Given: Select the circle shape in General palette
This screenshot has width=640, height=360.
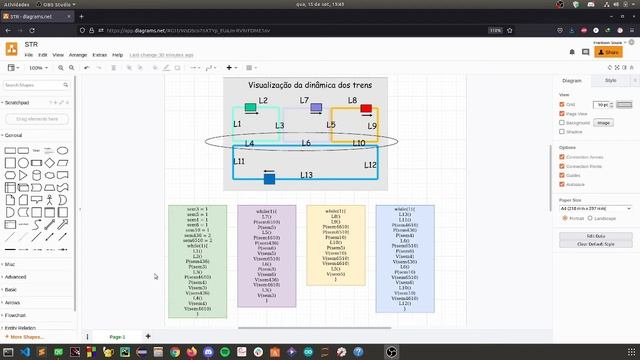Looking at the screenshot, I should [23, 163].
